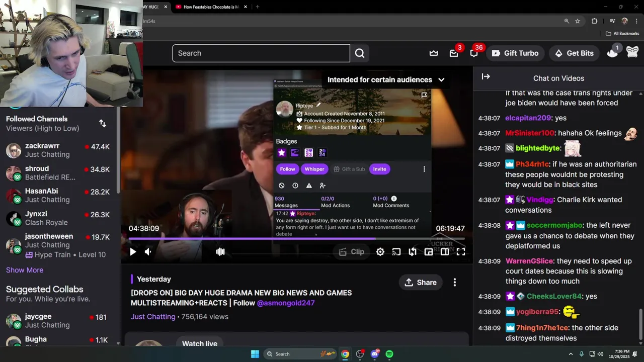Open Chrome media controls icon
This screenshot has height=362, width=644.
pos(612,21)
